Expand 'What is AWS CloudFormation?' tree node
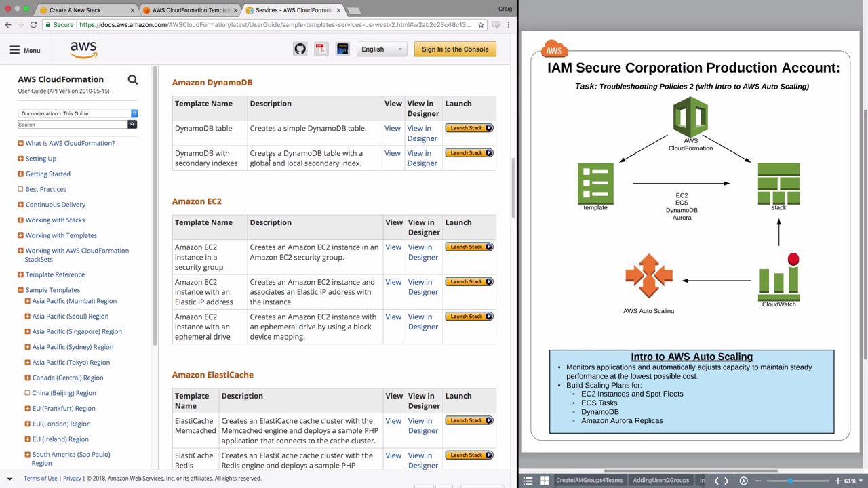The width and height of the screenshot is (868, 488). (x=20, y=143)
